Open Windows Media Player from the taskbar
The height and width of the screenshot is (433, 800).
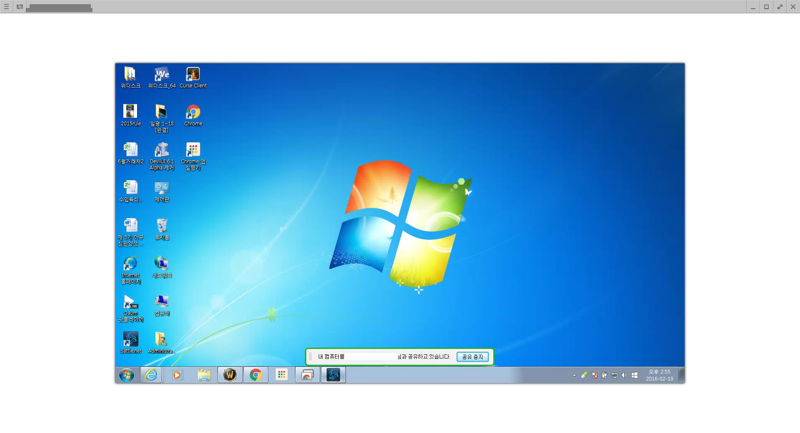(177, 375)
